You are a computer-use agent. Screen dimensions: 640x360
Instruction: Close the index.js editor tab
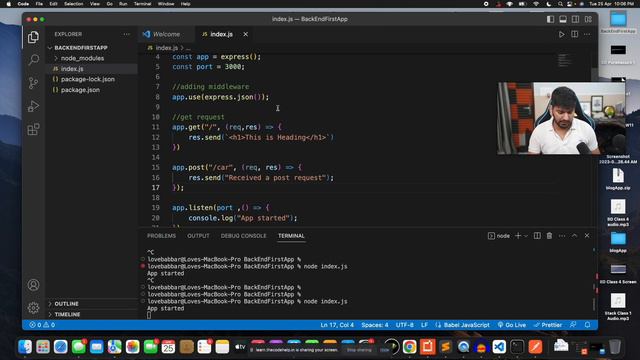click(x=245, y=34)
